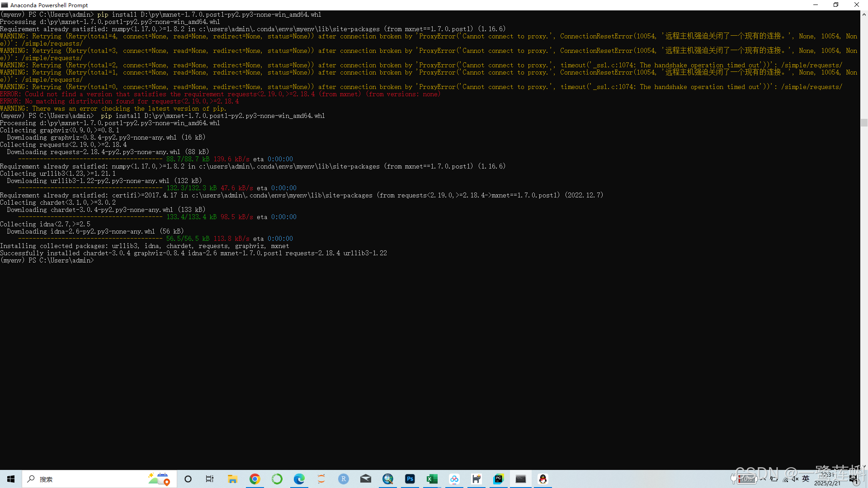Click the Cortana circle icon
Viewport: 868px width, 488px height.
click(x=188, y=479)
